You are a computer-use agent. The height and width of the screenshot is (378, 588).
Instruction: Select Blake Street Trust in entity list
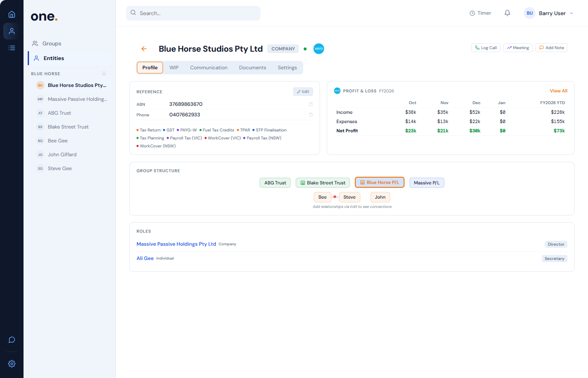click(71, 127)
